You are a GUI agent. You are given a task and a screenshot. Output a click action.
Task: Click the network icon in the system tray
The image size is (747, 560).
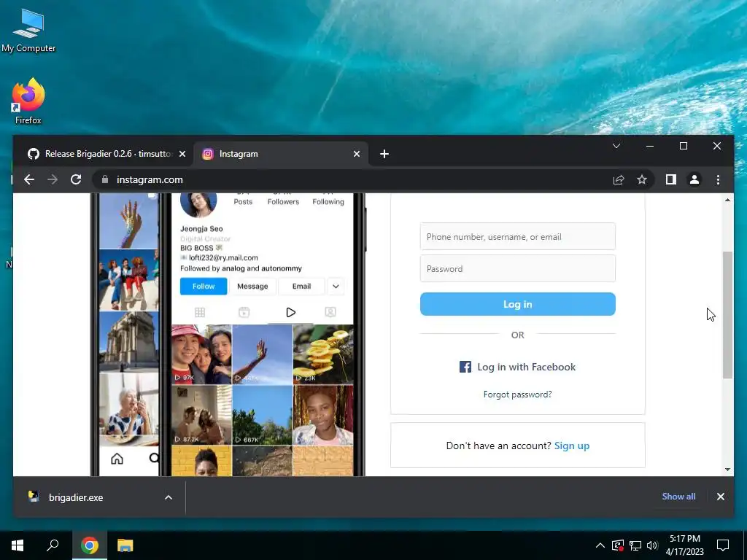click(x=635, y=545)
